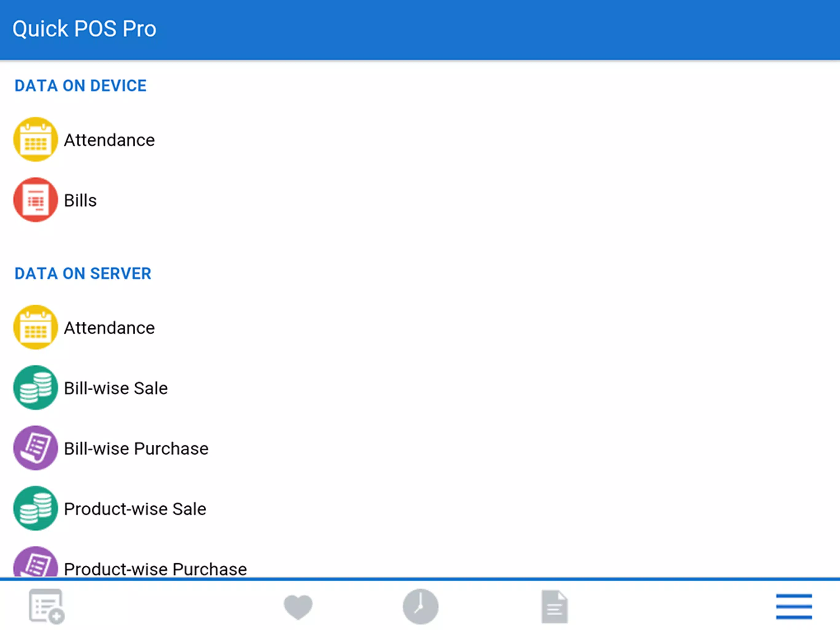Select Bill-wise Sale report

tap(420, 388)
